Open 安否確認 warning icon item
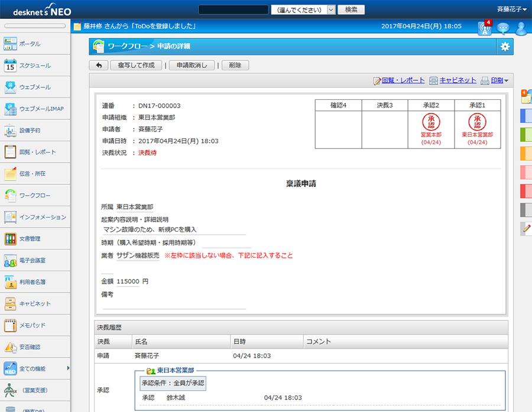 pos(35,347)
